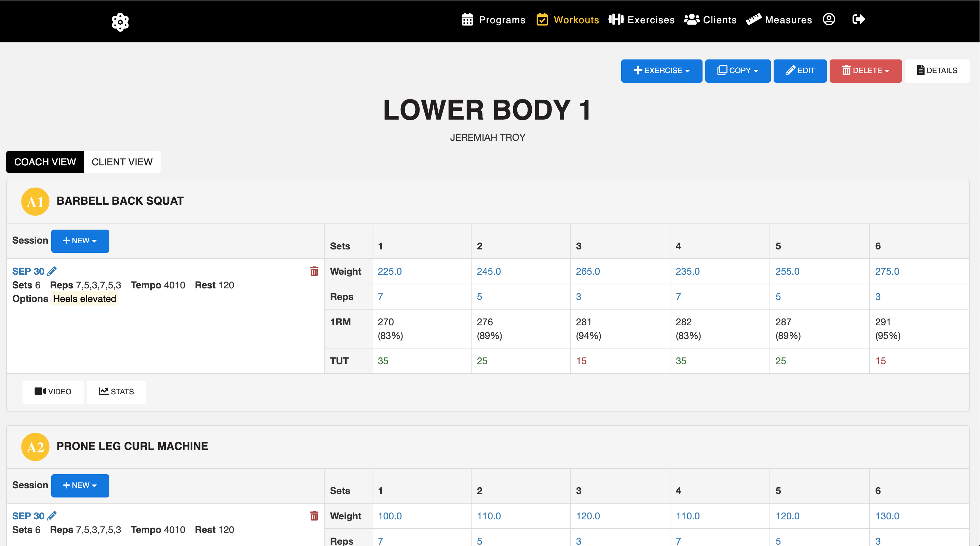Click squat weight 265.0
The image size is (980, 546).
[x=588, y=271]
